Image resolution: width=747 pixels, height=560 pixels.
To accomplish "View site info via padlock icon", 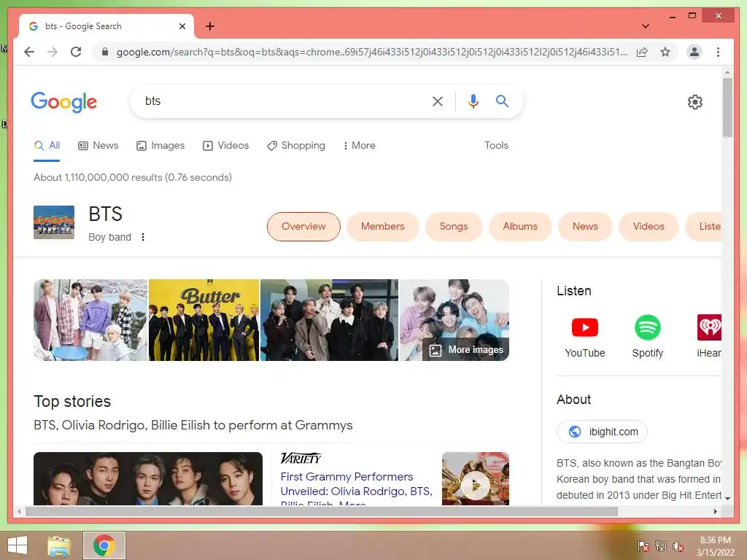I will (105, 52).
